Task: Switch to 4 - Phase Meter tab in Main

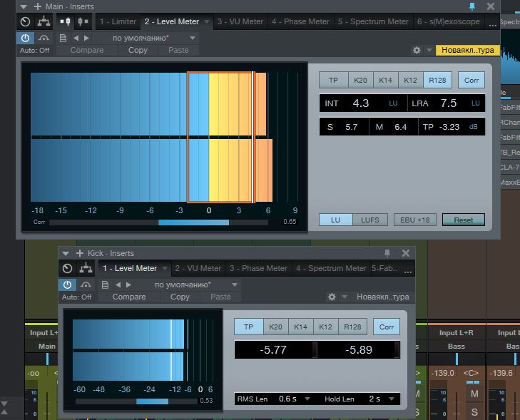Action: coord(300,21)
